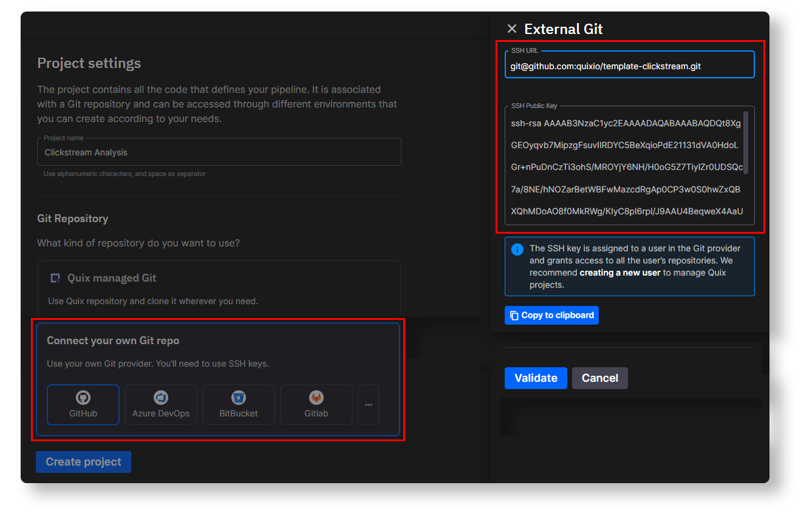Click the Quix managed Git logo icon

(55, 278)
